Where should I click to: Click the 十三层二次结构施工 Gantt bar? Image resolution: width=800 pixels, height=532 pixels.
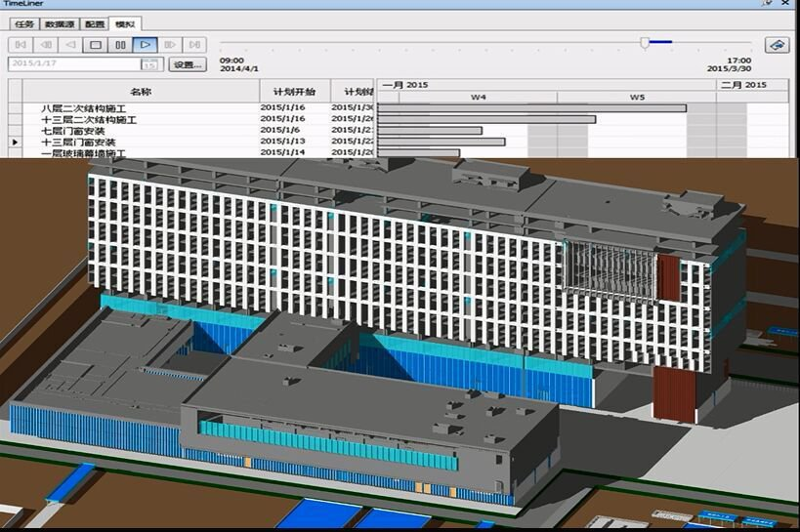[486, 119]
